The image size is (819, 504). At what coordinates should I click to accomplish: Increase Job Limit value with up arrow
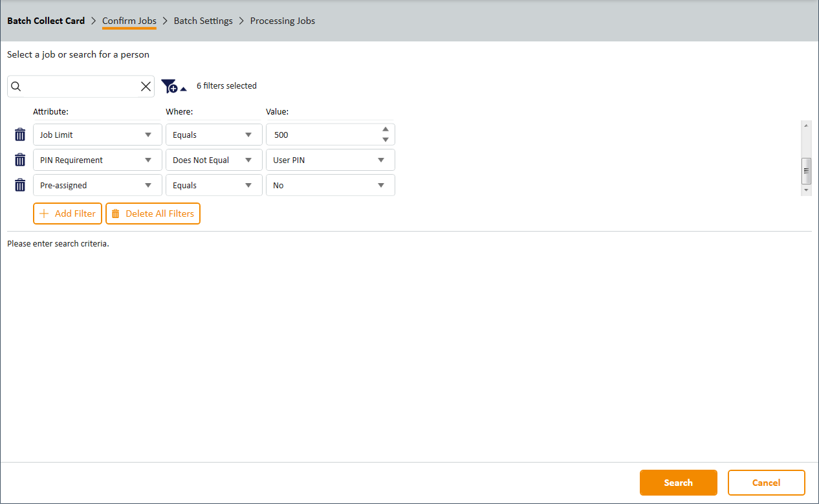coord(386,129)
